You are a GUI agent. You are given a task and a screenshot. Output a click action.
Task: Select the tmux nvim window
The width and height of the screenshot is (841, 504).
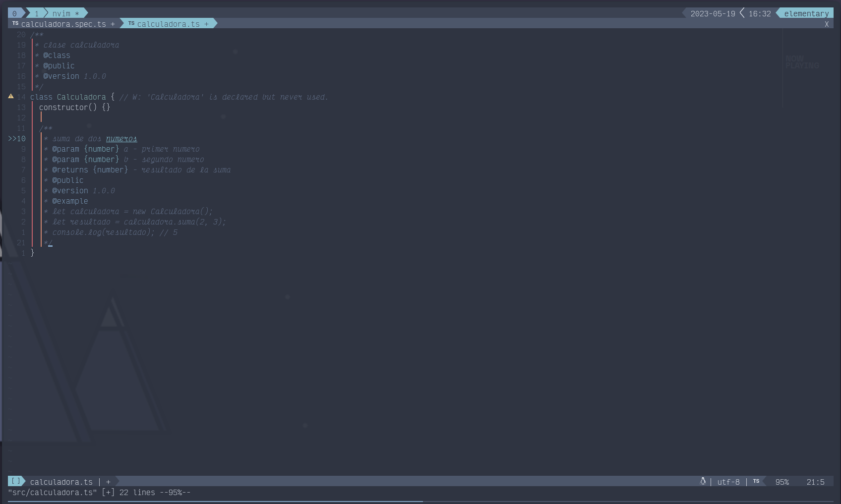[65, 13]
